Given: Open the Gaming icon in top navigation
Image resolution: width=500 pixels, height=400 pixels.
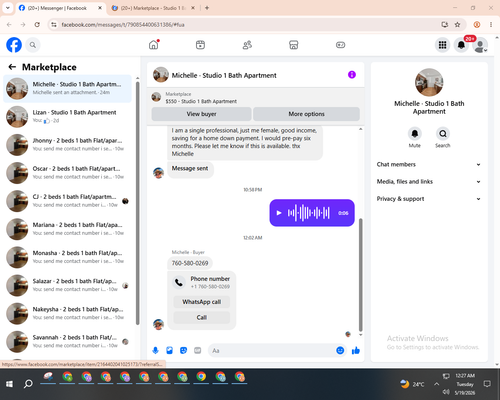Looking at the screenshot, I should tap(340, 45).
